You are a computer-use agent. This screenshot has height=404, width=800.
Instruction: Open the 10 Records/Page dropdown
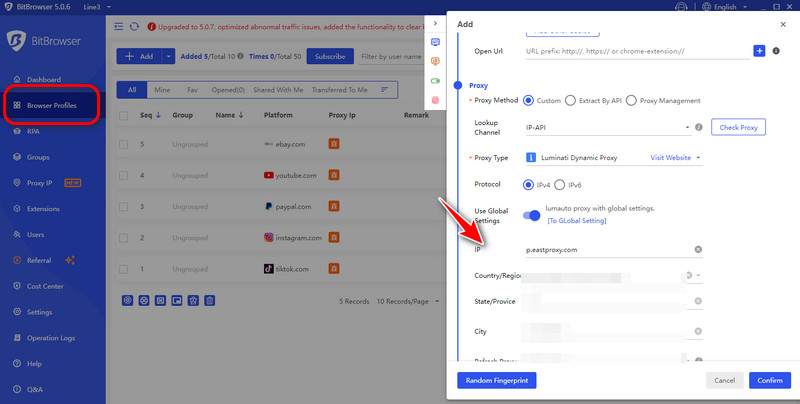tap(408, 301)
